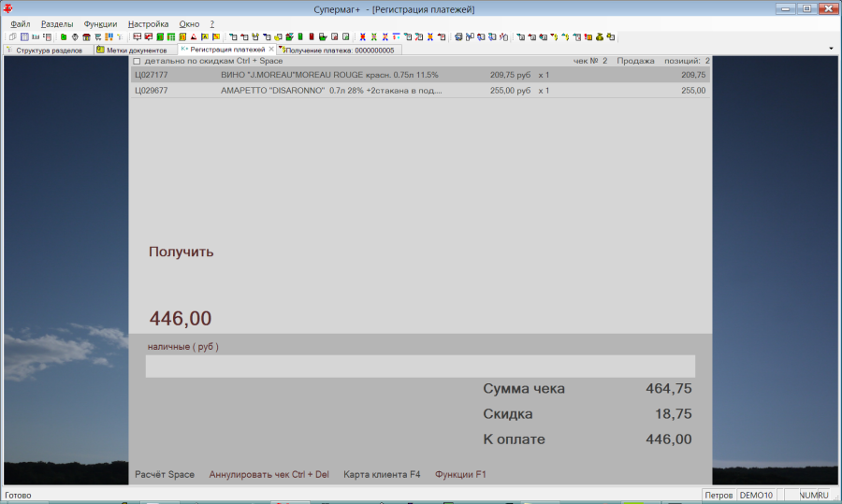Click the teal arrow lightning bolt icon

coord(566,37)
